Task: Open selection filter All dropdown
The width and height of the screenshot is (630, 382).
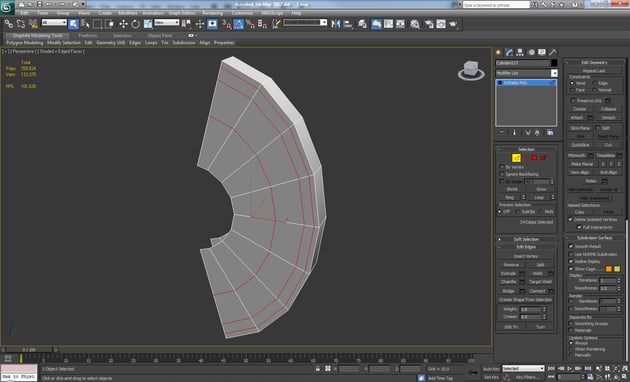Action: point(54,22)
